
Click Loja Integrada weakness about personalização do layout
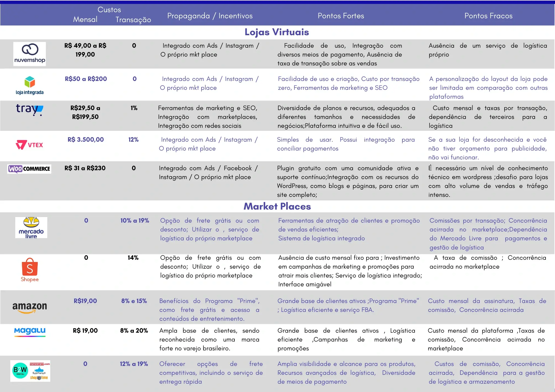[x=488, y=88]
